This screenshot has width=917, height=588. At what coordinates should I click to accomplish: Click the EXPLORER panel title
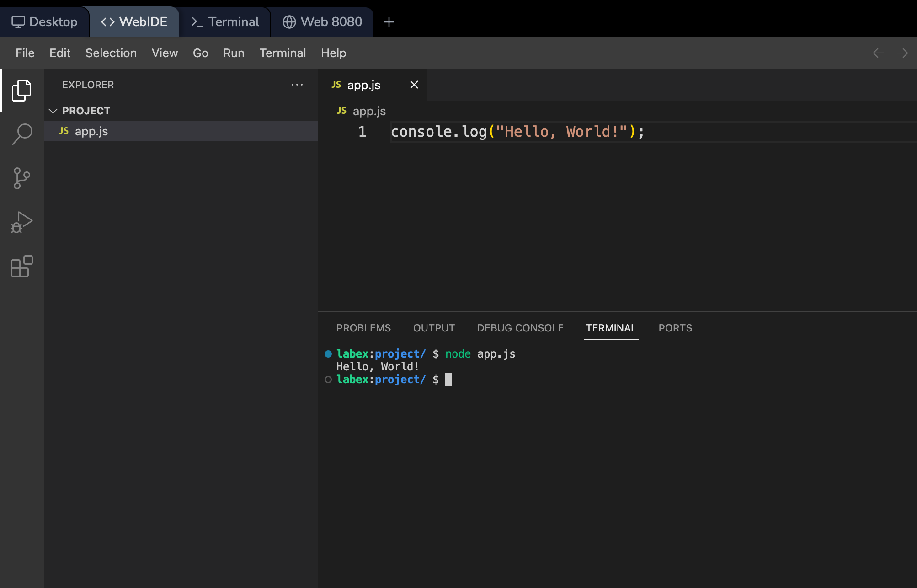88,85
